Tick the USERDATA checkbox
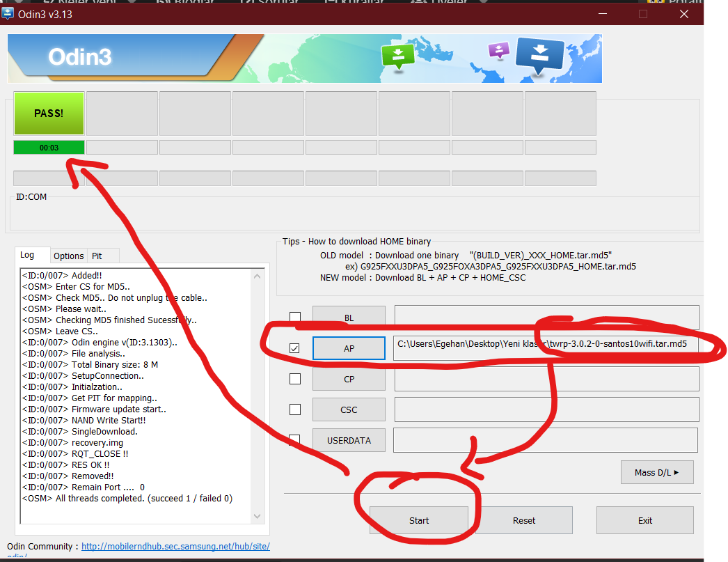Image resolution: width=728 pixels, height=562 pixels. click(295, 439)
